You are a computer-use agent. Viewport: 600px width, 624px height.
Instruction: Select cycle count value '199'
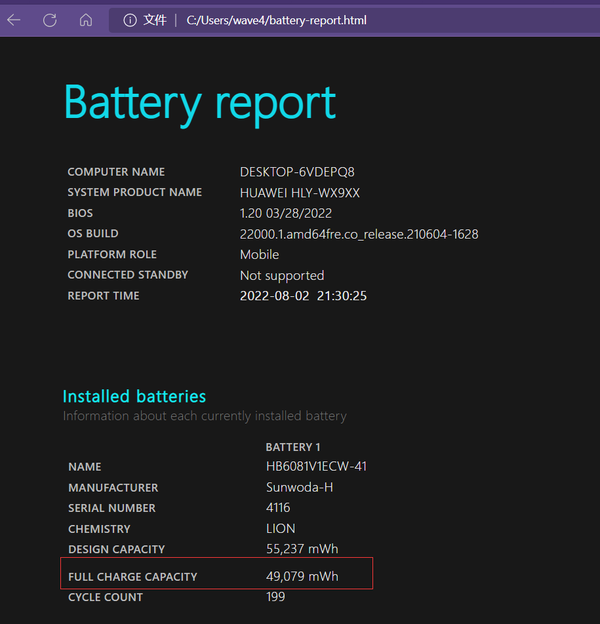pyautogui.click(x=275, y=597)
